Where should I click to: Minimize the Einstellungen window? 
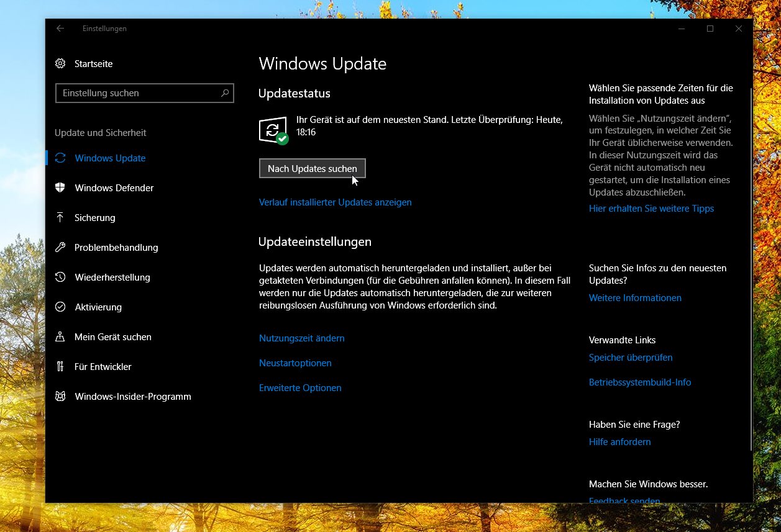681,29
